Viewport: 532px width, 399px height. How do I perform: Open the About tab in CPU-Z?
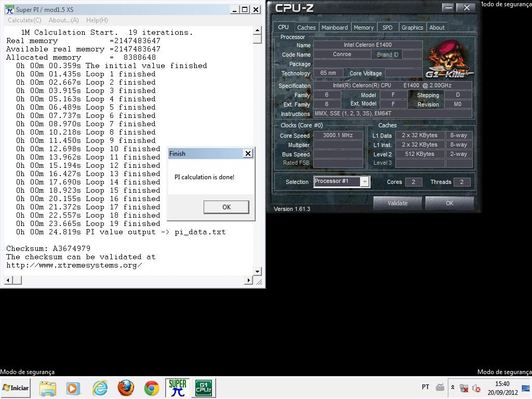pyautogui.click(x=436, y=28)
